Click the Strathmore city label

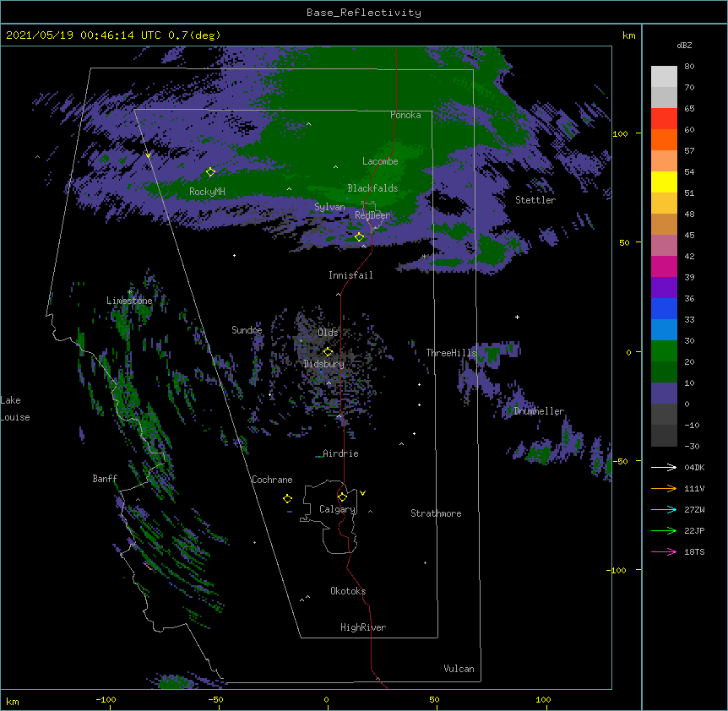[x=436, y=513]
